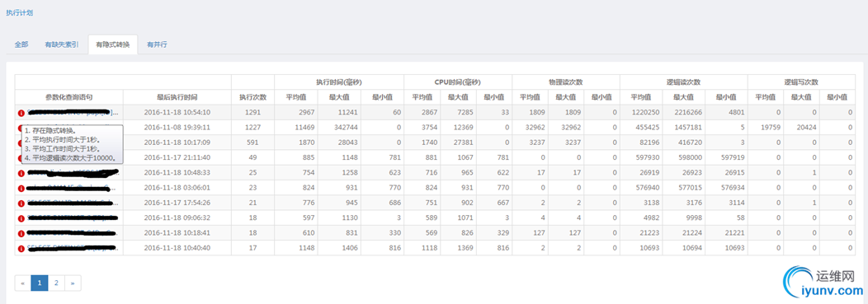The height and width of the screenshot is (304, 868).
Task: Click the max execution time value 1406
Action: pyautogui.click(x=349, y=248)
